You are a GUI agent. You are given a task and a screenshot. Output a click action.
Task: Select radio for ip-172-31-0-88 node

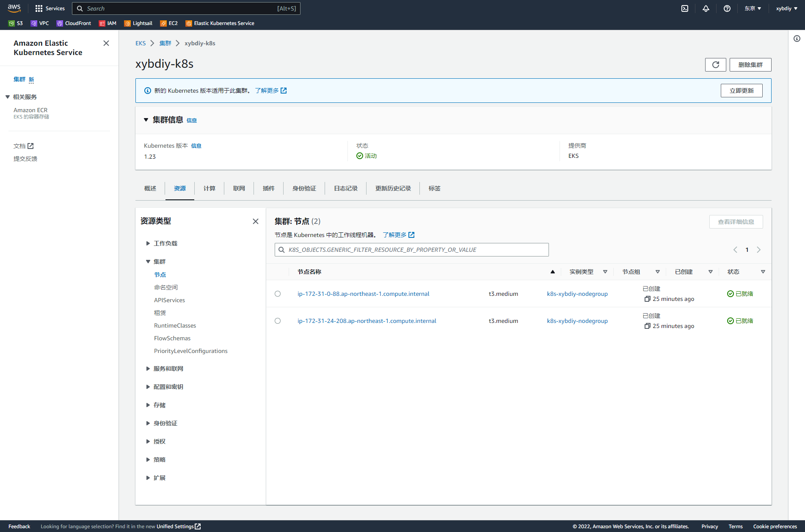278,294
